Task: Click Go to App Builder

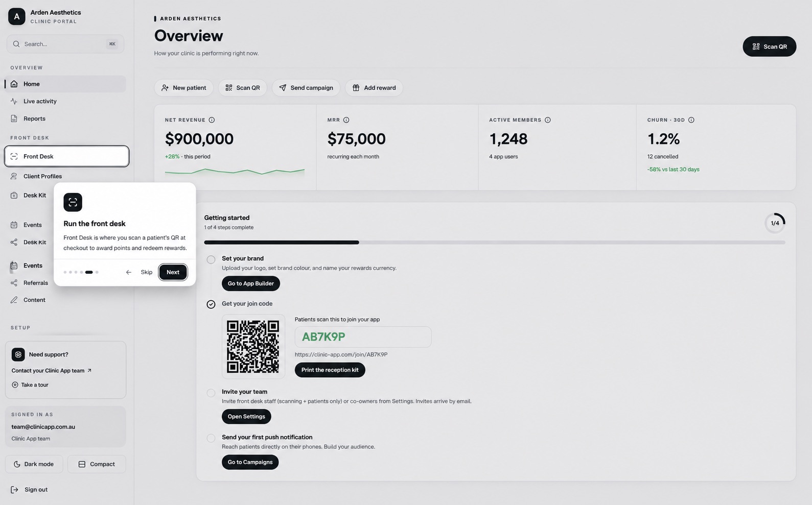Action: (x=250, y=283)
